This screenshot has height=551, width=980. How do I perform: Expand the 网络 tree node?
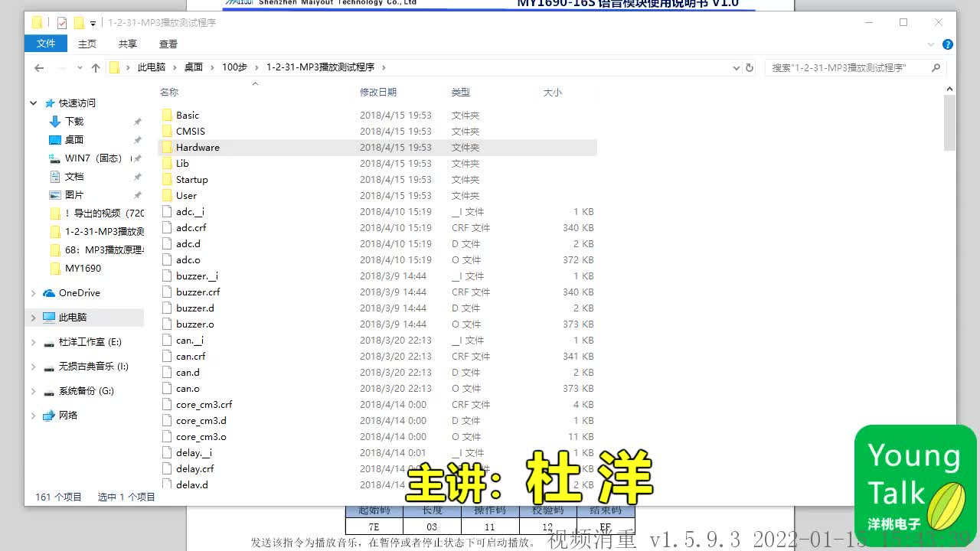click(34, 416)
